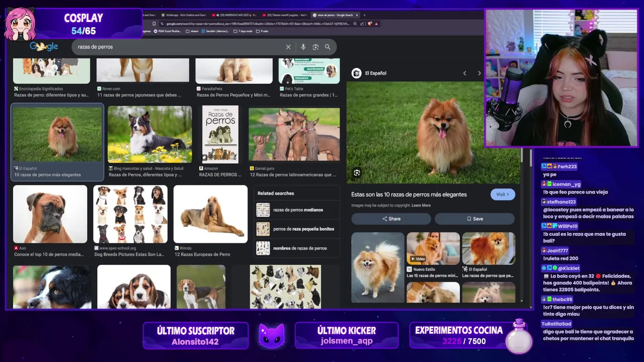Open a new browser tab with plus icon
The image size is (644, 362).
[364, 15]
